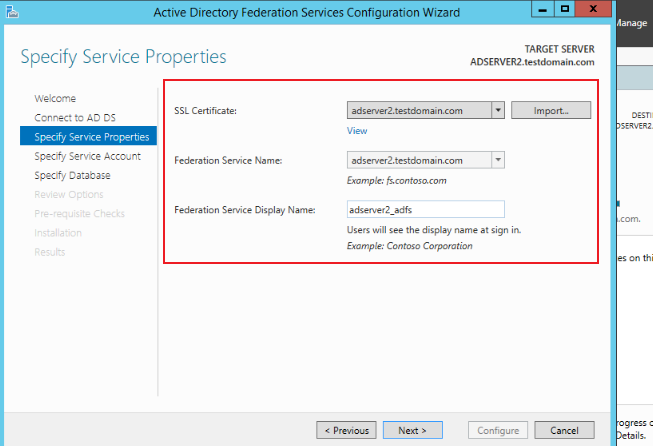Screen dimensions: 653x446
Task: Click the Example: Contoso Corporation hint
Action: click(410, 246)
